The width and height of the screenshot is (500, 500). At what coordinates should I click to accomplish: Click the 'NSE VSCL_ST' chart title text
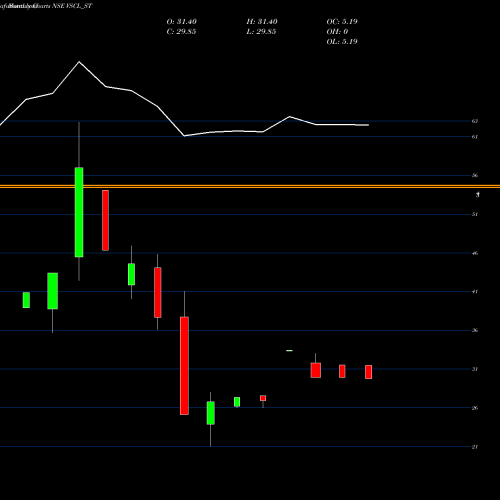tap(72, 6)
